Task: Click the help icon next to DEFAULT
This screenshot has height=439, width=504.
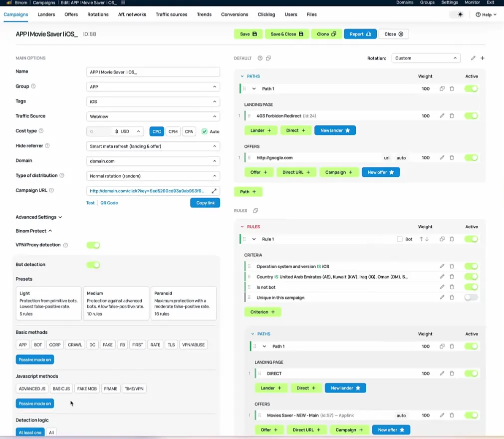Action: [x=260, y=58]
